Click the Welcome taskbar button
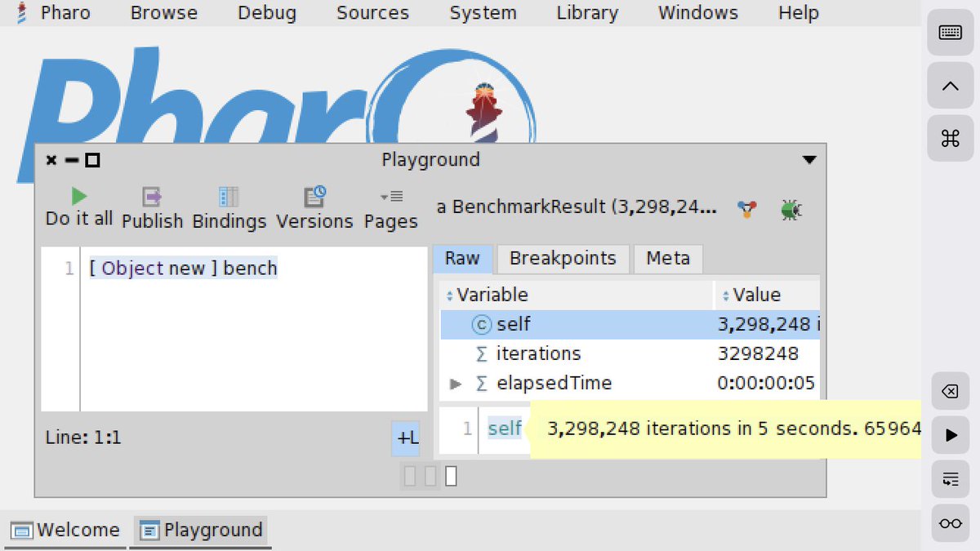The image size is (980, 551). (x=66, y=531)
